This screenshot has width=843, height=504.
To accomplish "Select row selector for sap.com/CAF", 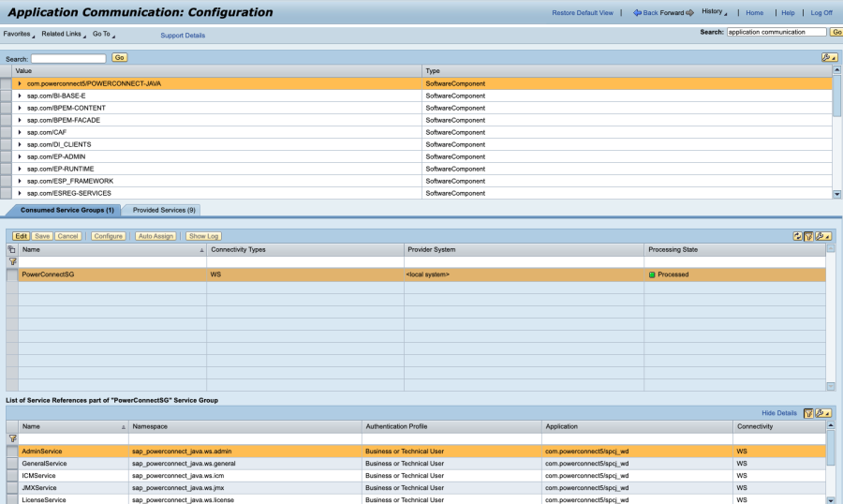I will click(x=7, y=132).
